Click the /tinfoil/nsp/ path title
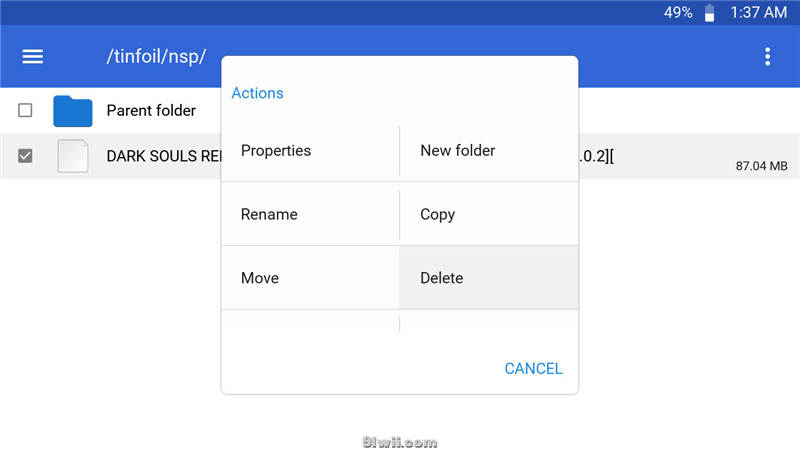The width and height of the screenshot is (800, 450). pyautogui.click(x=156, y=56)
